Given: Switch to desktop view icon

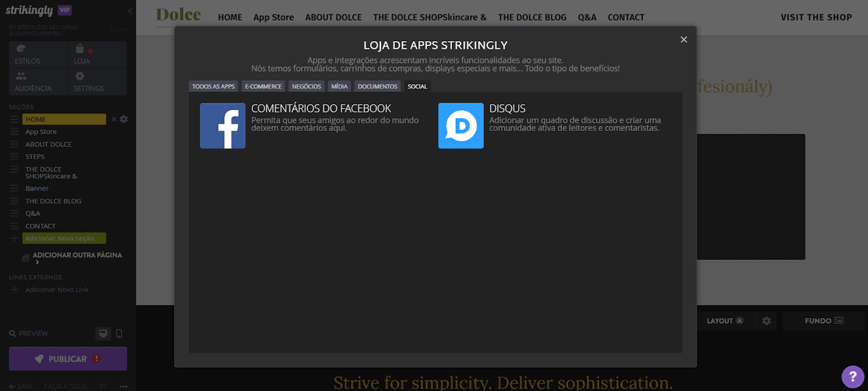Looking at the screenshot, I should (x=103, y=334).
